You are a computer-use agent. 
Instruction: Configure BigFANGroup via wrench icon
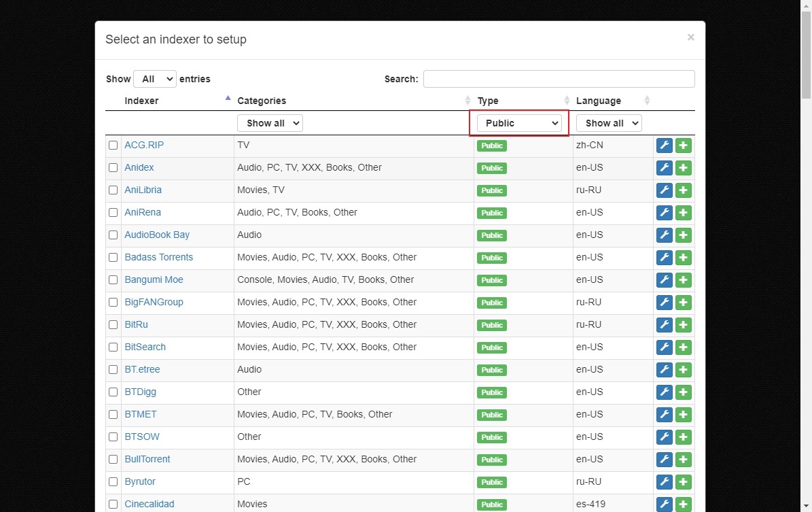665,303
